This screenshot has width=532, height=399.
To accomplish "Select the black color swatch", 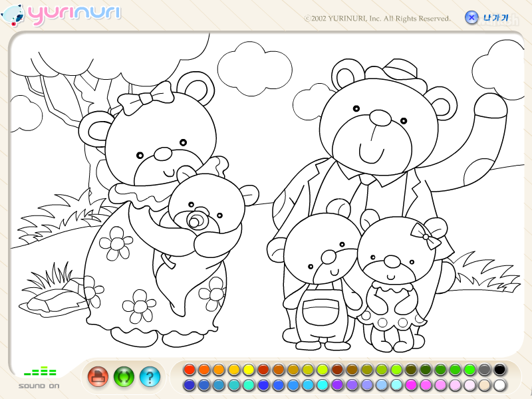I will (x=499, y=370).
